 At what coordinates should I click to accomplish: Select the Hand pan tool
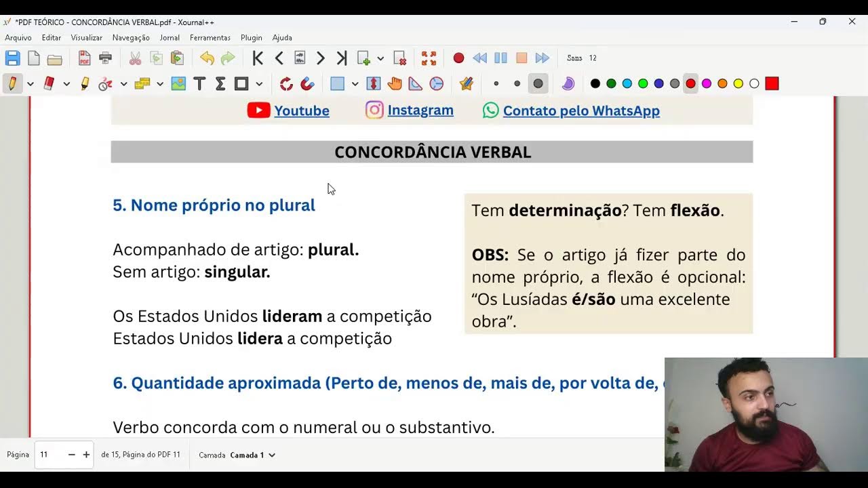tap(395, 84)
